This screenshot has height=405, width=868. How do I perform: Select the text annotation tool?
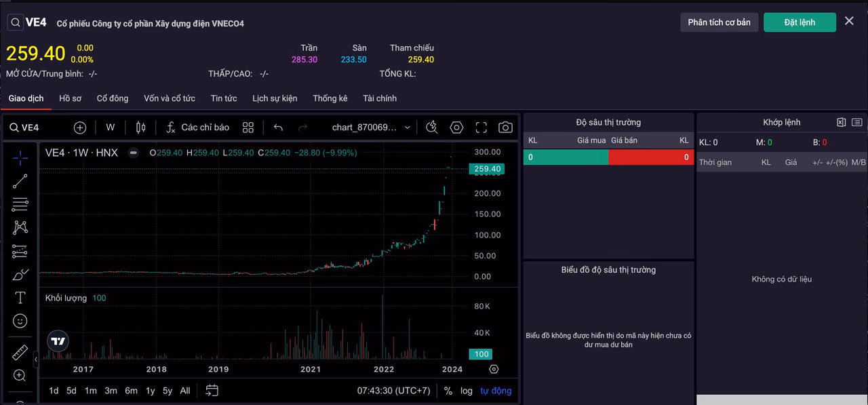pos(20,298)
